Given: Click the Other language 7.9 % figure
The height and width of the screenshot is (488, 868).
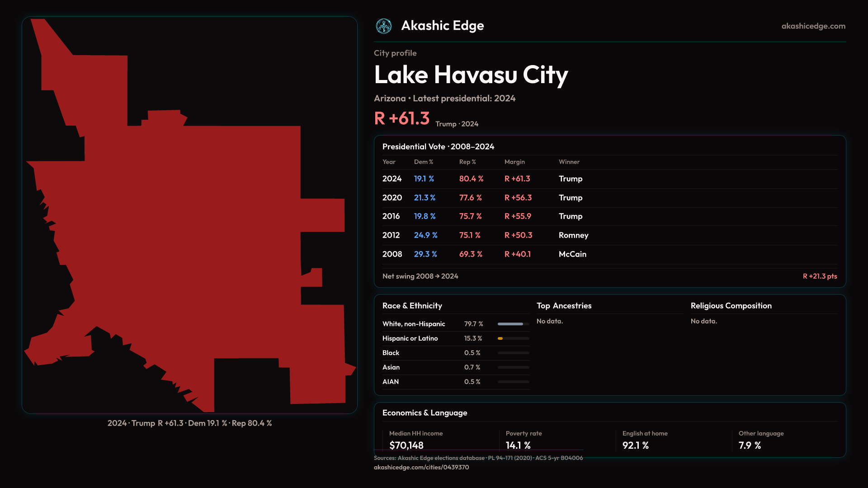Looking at the screenshot, I should click(750, 445).
